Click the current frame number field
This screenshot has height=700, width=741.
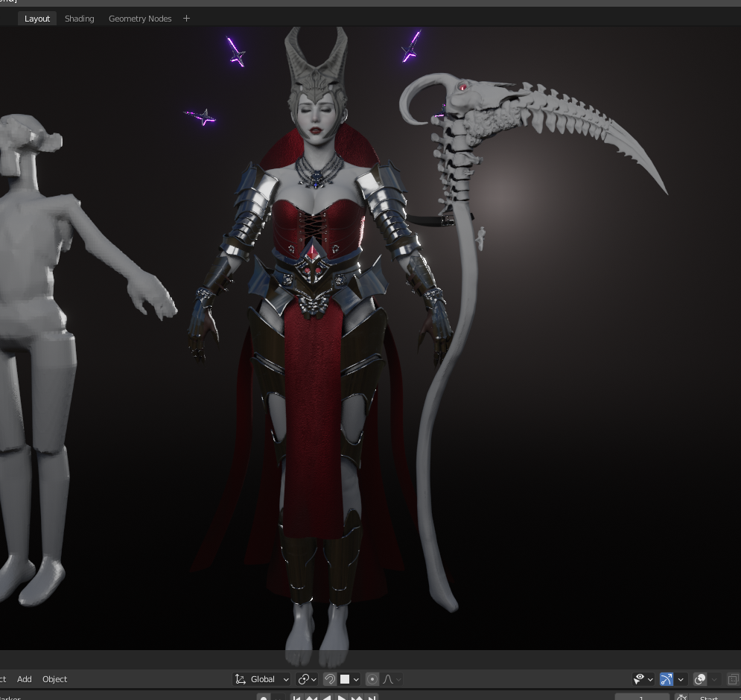pyautogui.click(x=641, y=698)
